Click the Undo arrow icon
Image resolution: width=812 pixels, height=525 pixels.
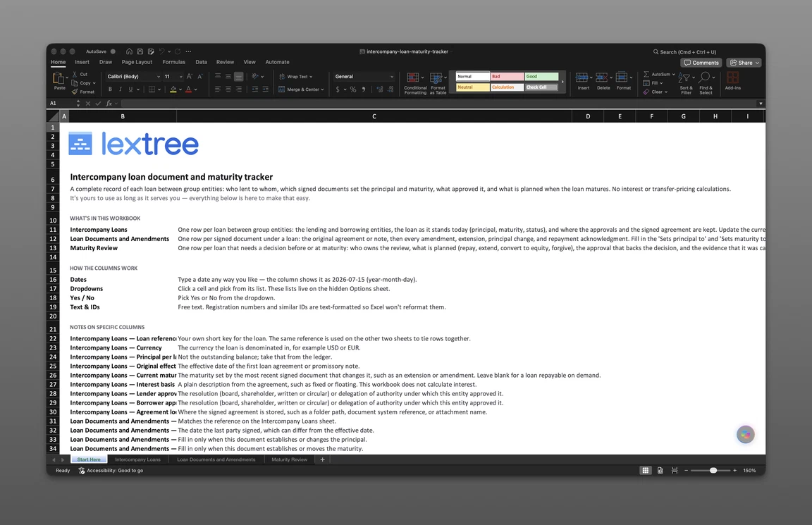point(161,51)
